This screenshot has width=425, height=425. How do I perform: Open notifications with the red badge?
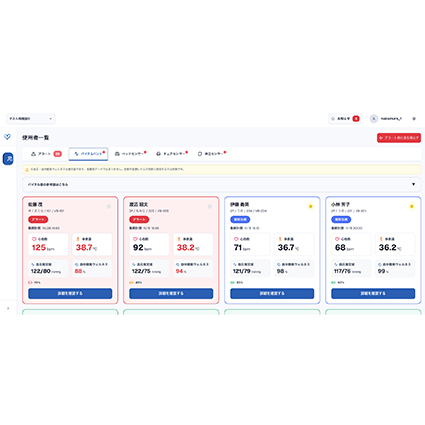[x=345, y=118]
